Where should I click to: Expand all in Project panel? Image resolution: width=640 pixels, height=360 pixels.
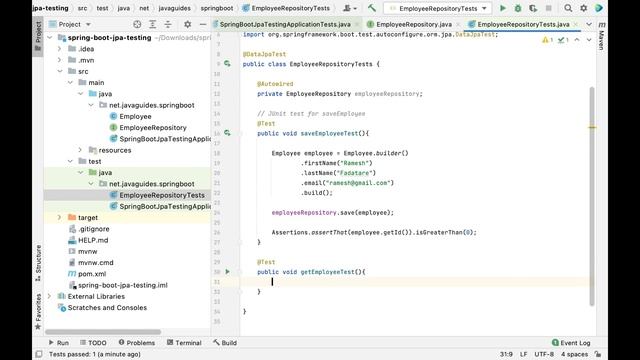pyautogui.click(x=152, y=24)
